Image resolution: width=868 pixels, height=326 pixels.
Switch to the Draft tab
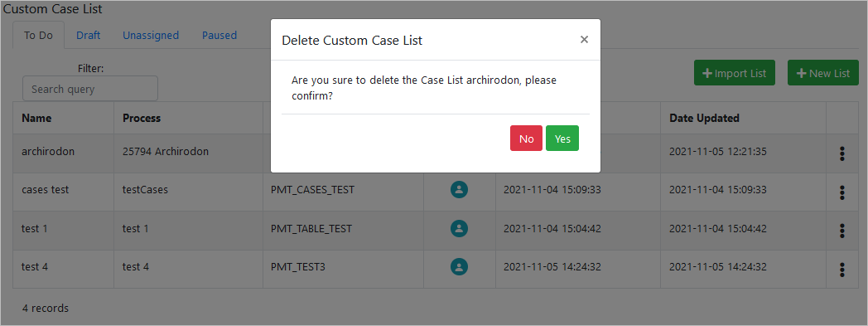coord(88,36)
